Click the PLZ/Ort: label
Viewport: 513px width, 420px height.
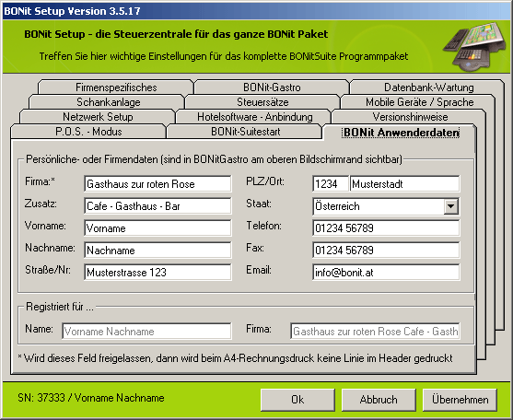(x=265, y=181)
